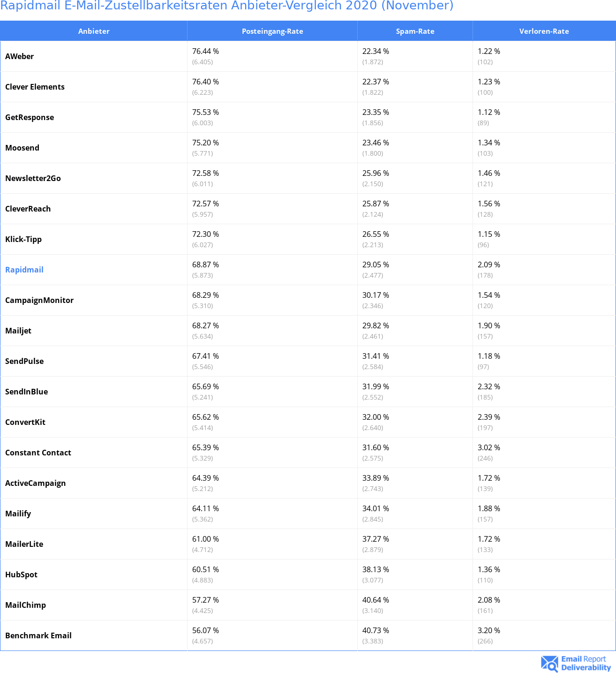
Task: Click the CampaignMonitor provider name
Action: [x=39, y=300]
